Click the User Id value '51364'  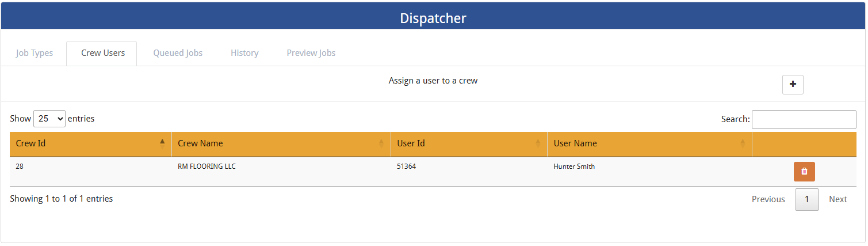click(x=406, y=166)
